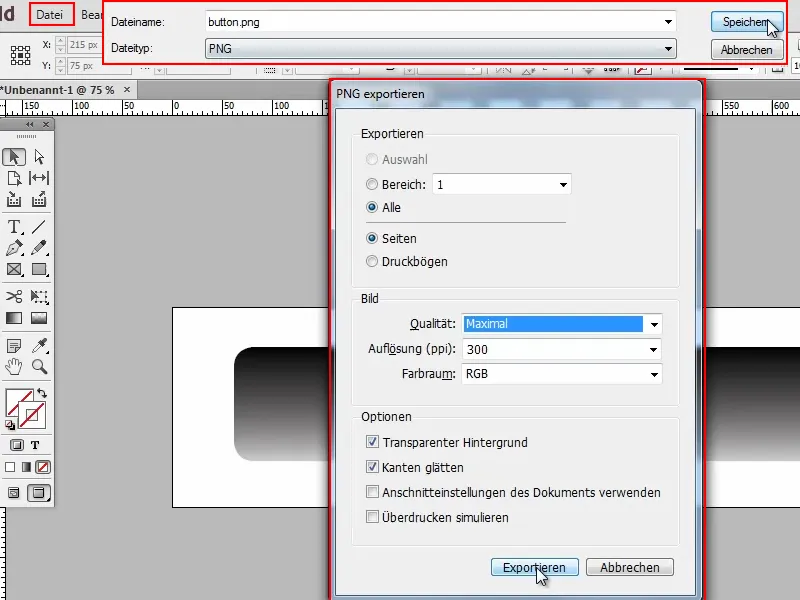
Task: Collapse the tools panel double arrows
Action: pyautogui.click(x=30, y=124)
